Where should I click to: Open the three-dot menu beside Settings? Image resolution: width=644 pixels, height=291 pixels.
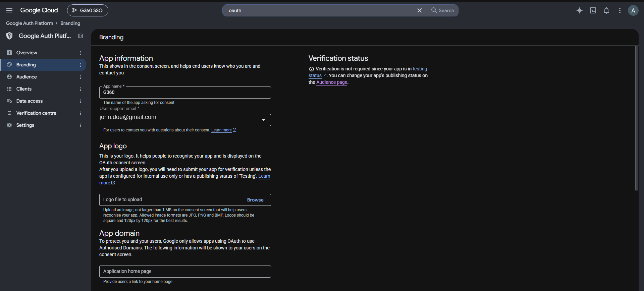[x=80, y=125]
